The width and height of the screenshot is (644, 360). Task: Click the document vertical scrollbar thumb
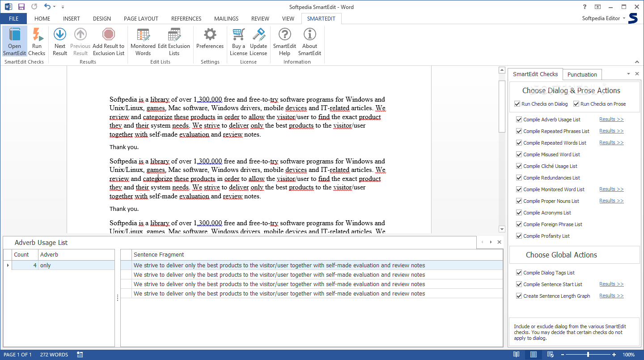click(502, 107)
